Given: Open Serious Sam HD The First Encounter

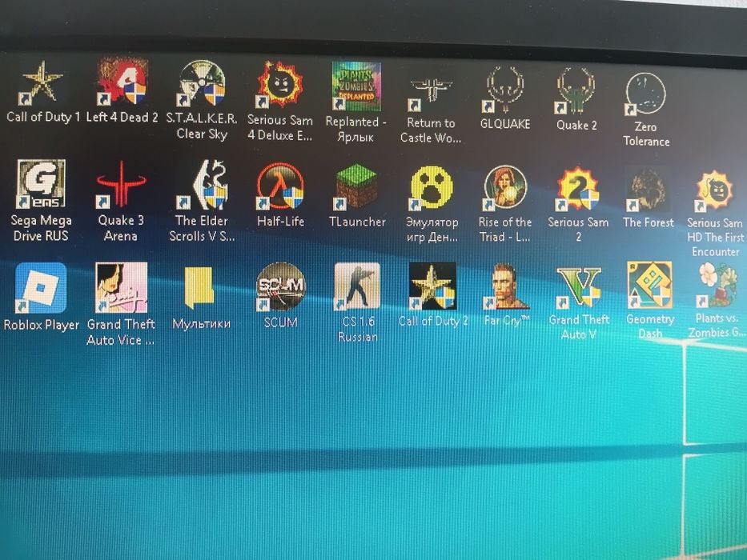Looking at the screenshot, I should click(715, 191).
